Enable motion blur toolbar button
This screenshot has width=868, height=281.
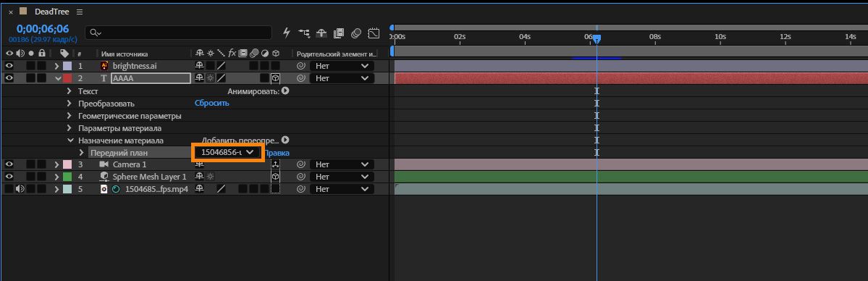[x=356, y=33]
